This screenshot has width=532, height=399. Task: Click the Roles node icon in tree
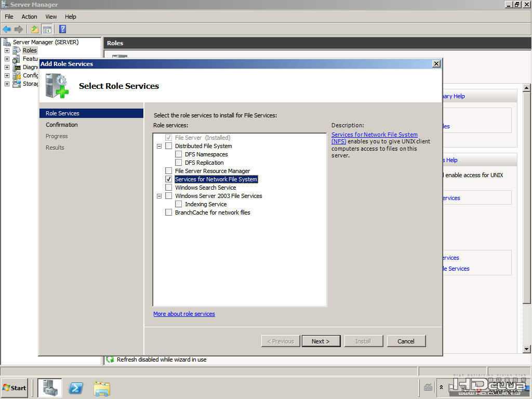coord(17,50)
